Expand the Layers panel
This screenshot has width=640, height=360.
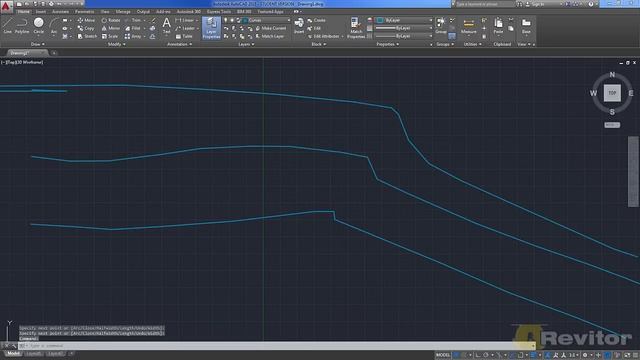(x=246, y=44)
